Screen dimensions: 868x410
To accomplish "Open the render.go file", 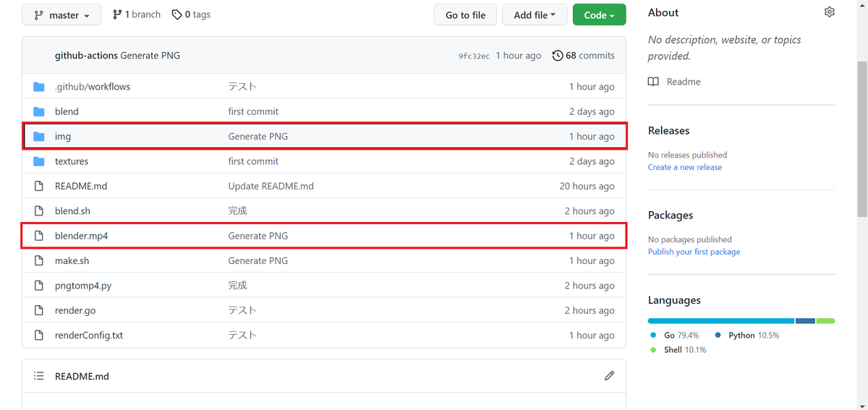I will (x=75, y=310).
